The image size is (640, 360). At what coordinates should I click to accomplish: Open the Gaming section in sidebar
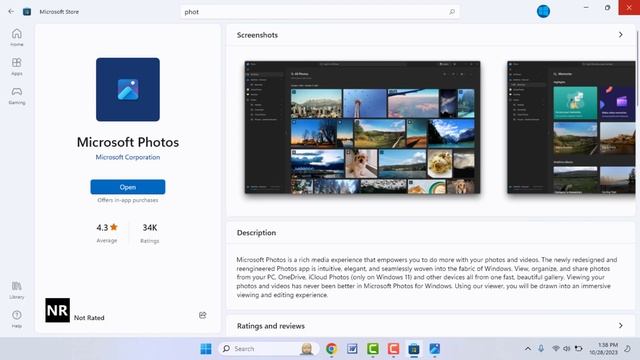(x=17, y=96)
